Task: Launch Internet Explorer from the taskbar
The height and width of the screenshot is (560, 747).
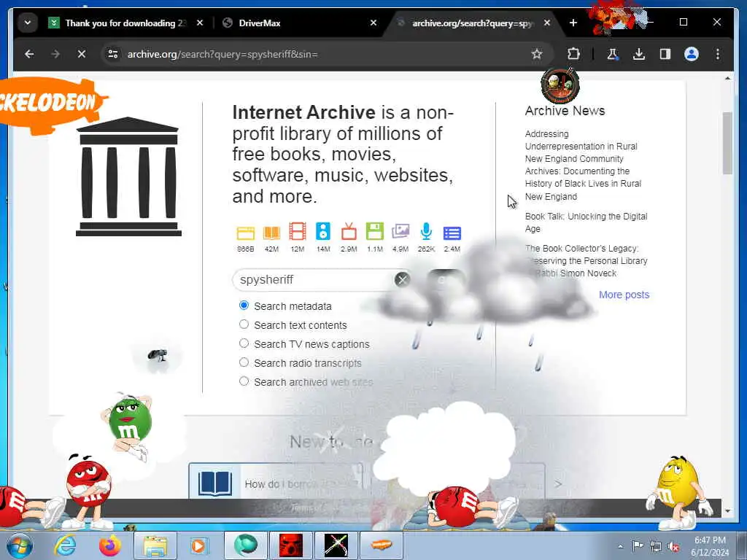Action: [65, 545]
